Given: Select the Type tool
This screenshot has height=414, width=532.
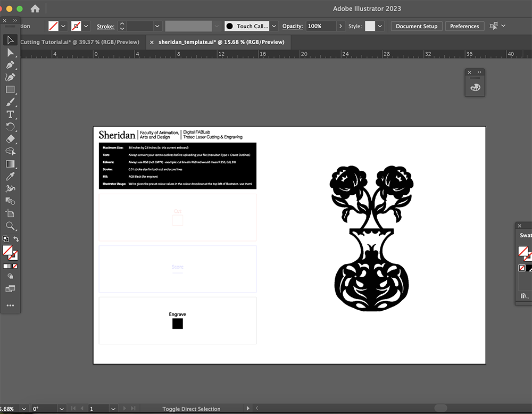Looking at the screenshot, I should point(10,114).
